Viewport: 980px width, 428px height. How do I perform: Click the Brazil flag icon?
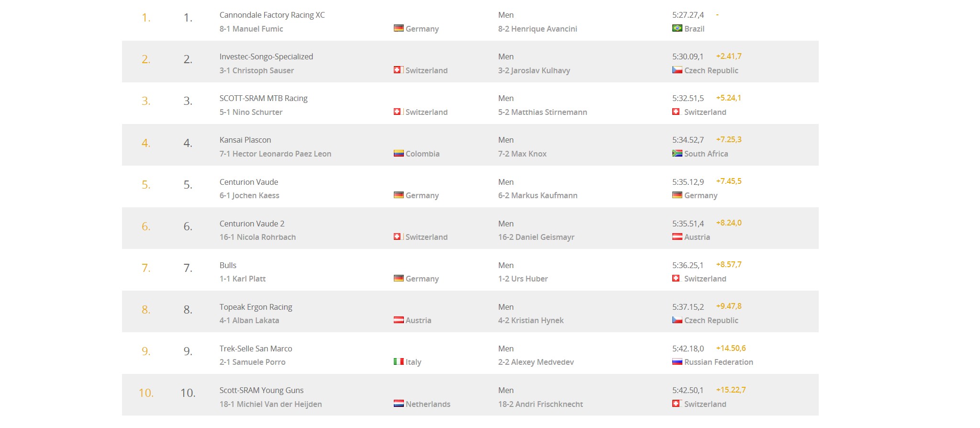[x=677, y=28]
